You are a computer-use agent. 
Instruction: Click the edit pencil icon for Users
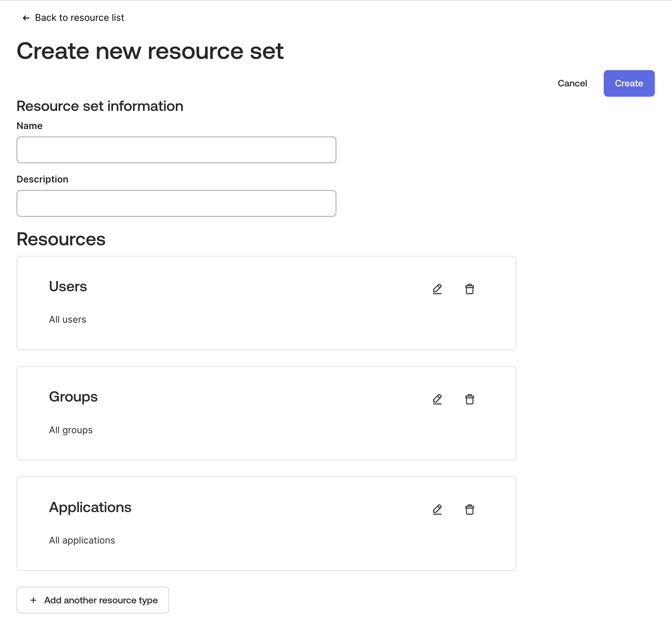click(437, 289)
